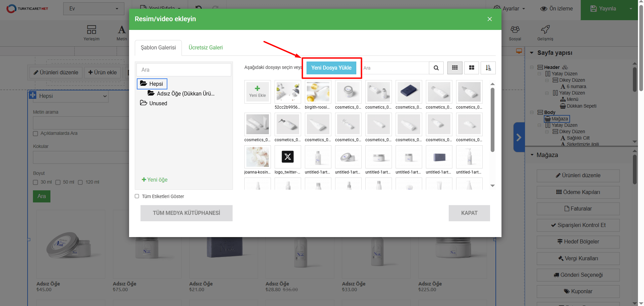
Task: Tick the 30 ml size checkbox
Action: [x=36, y=182]
